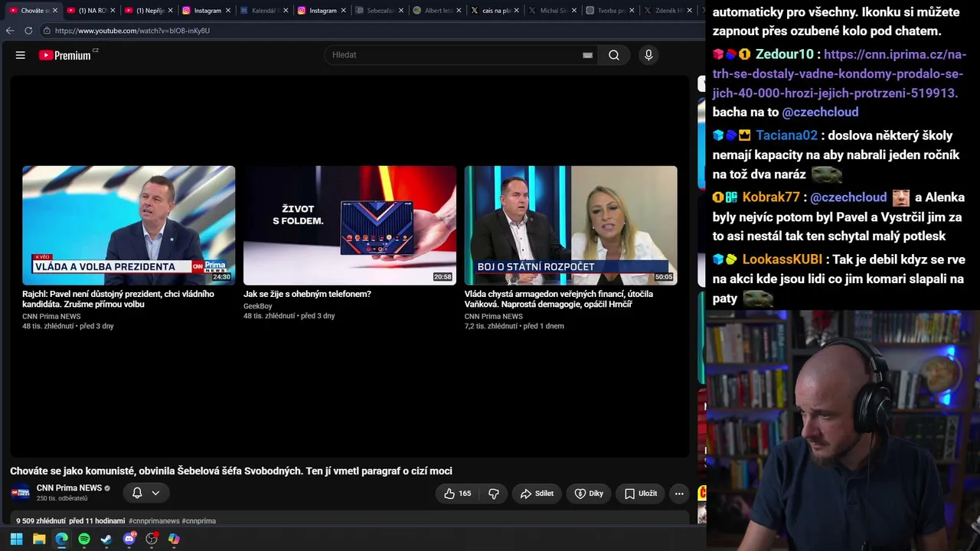This screenshot has height=551, width=980.
Task: Open Steam from the taskbar
Action: coord(106,539)
